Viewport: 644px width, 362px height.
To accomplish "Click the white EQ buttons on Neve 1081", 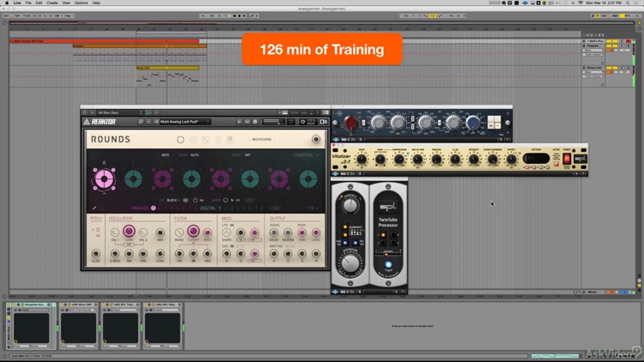I will click(494, 123).
